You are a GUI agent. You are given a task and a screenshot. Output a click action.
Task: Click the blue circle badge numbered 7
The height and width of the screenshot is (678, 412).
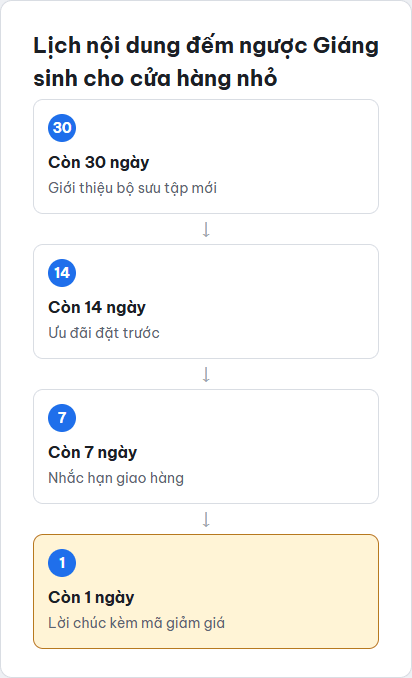tap(62, 418)
